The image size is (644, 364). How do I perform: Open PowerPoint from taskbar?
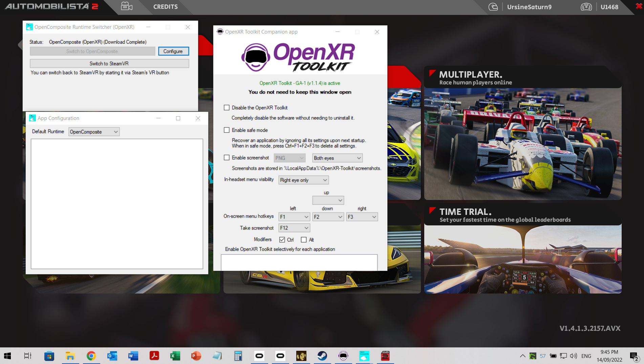(x=196, y=356)
